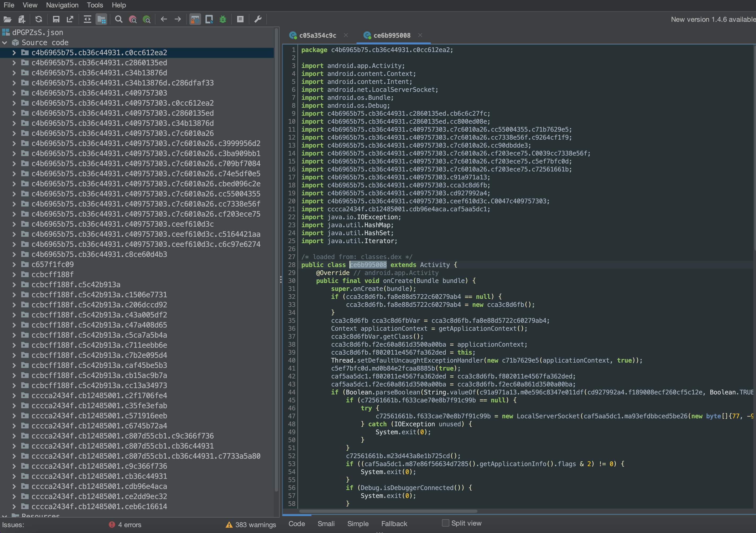The image size is (756, 533).
Task: Select package ccbcff188f.c5c42b913a.c43a005df2
Action: (99, 315)
